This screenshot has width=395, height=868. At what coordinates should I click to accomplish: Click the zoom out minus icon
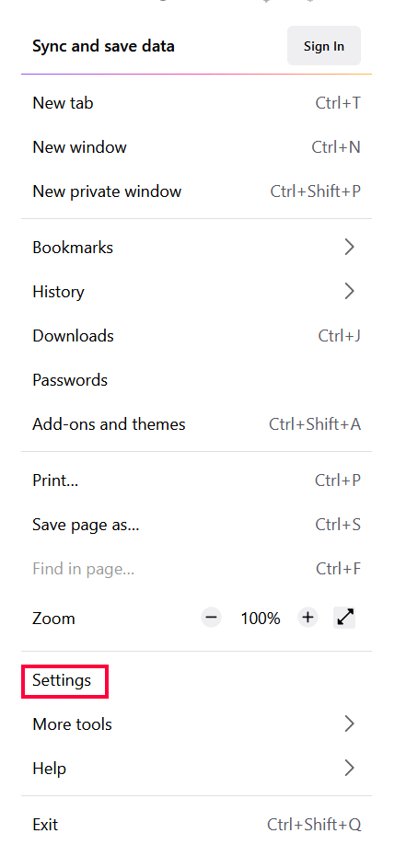[x=211, y=618]
